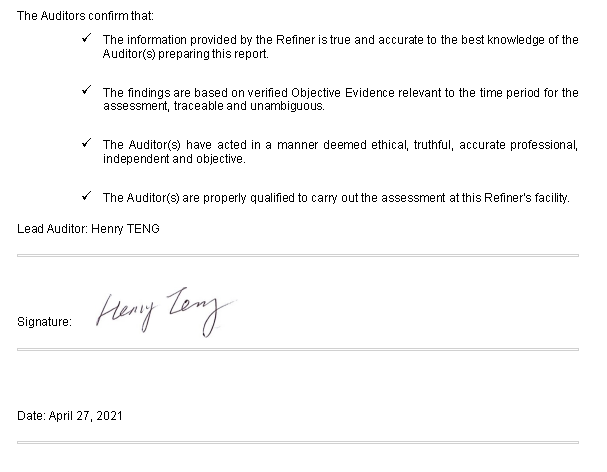The height and width of the screenshot is (472, 607).
Task: Click the heading 'The Auditors confirm that:'
Action: [85, 16]
